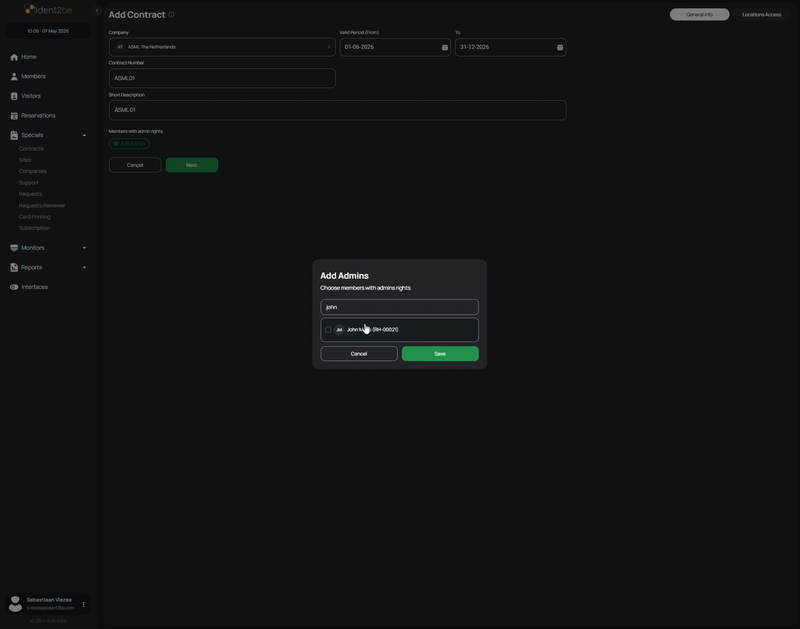Open the Members icon in sidebar
Screen dimensions: 800x629
coord(14,77)
